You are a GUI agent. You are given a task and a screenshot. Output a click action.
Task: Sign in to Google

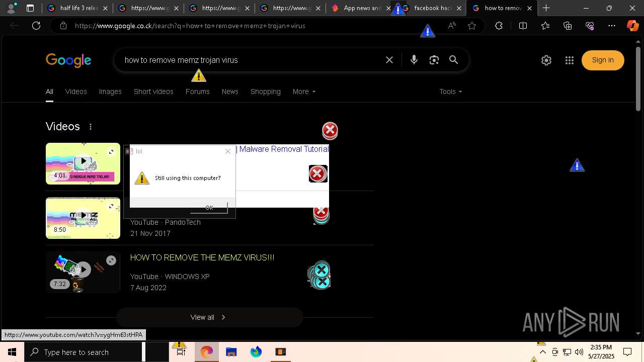[603, 60]
